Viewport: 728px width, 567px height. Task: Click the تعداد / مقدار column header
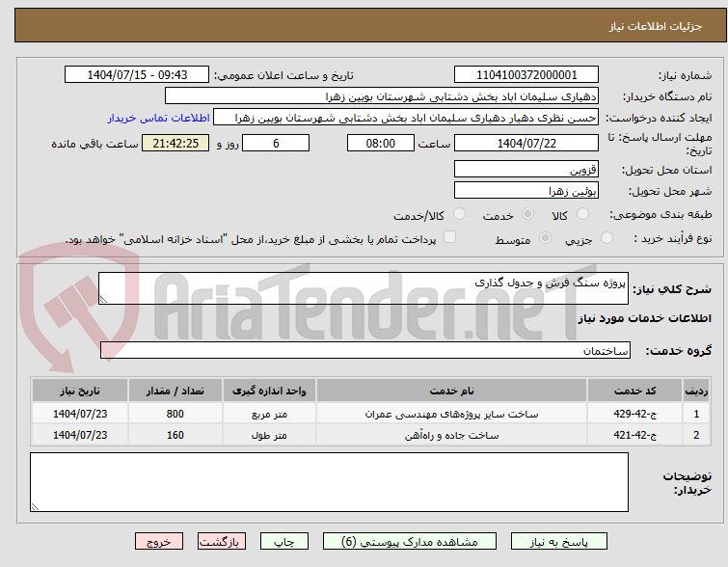pyautogui.click(x=175, y=391)
